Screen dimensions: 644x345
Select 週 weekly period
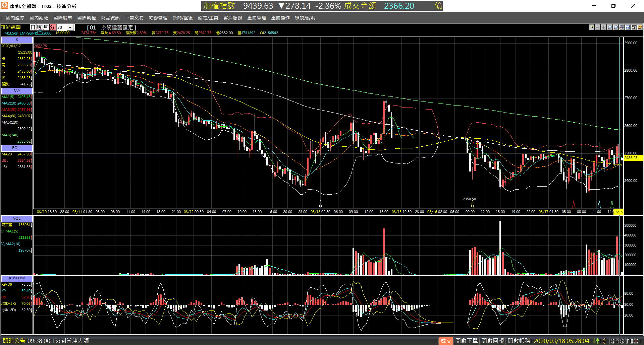[x=40, y=27]
